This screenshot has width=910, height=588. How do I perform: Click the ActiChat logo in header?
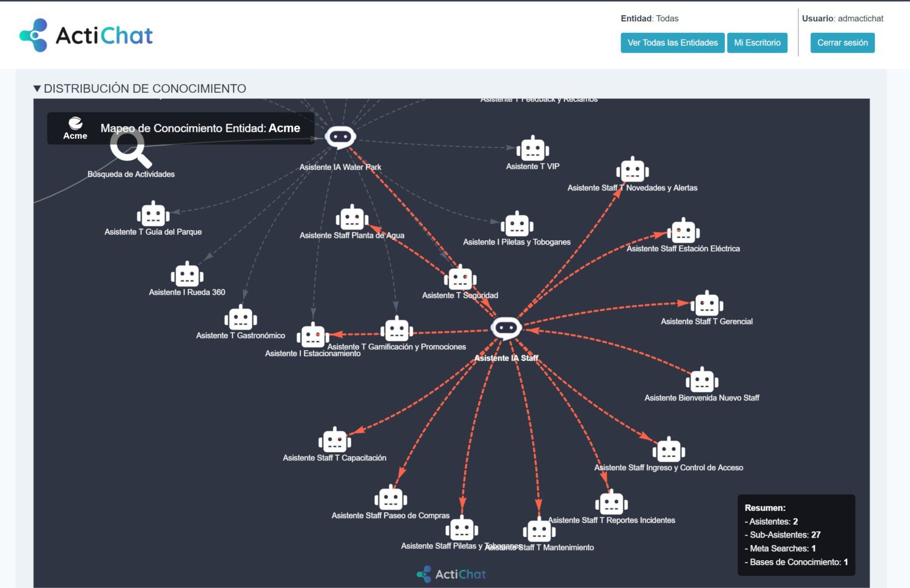tap(86, 35)
